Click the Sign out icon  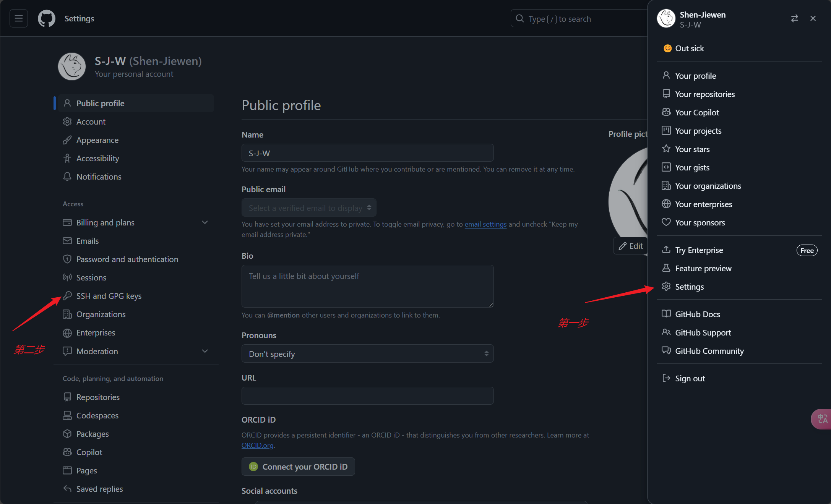(666, 378)
